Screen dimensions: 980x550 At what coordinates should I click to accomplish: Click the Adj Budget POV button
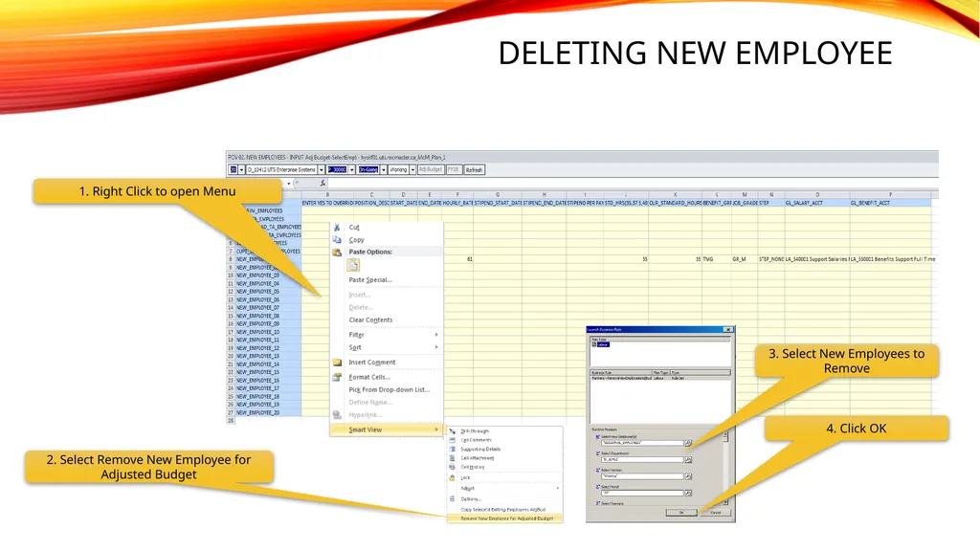click(x=431, y=170)
